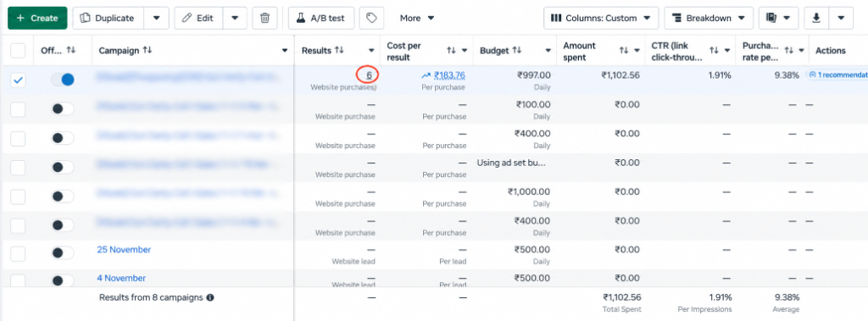Open Budget column dropdown arrow

[x=548, y=50]
